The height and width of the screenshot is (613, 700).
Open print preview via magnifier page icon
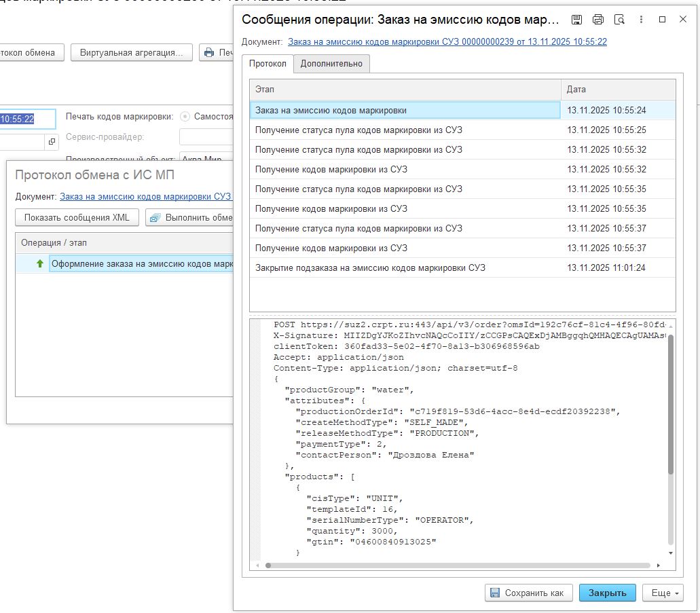click(619, 20)
